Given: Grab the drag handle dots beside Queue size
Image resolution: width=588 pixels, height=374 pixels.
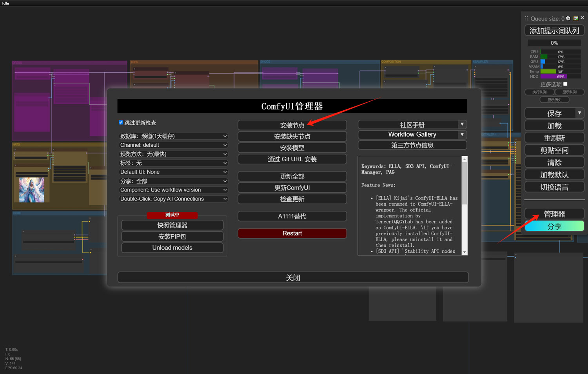Looking at the screenshot, I should pyautogui.click(x=526, y=18).
